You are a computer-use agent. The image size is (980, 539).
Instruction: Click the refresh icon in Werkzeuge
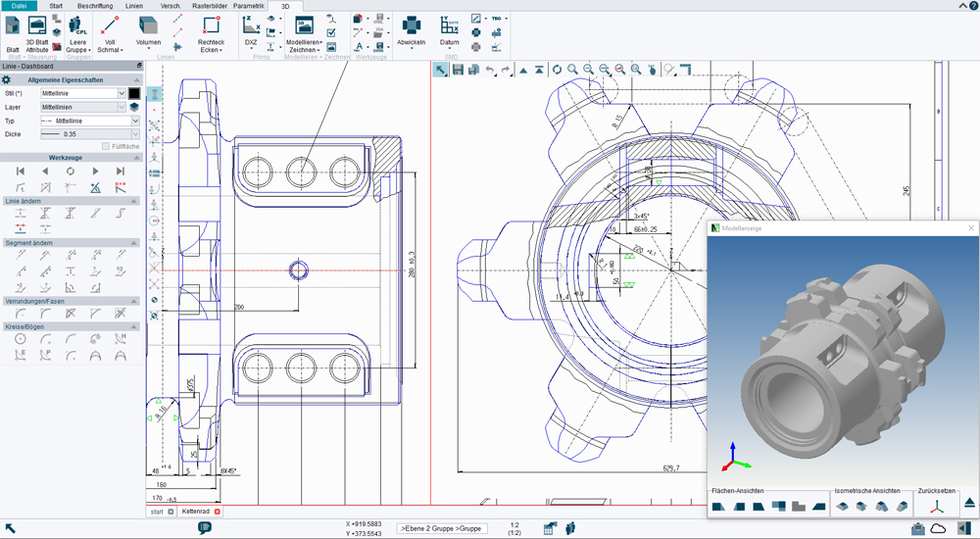point(71,171)
